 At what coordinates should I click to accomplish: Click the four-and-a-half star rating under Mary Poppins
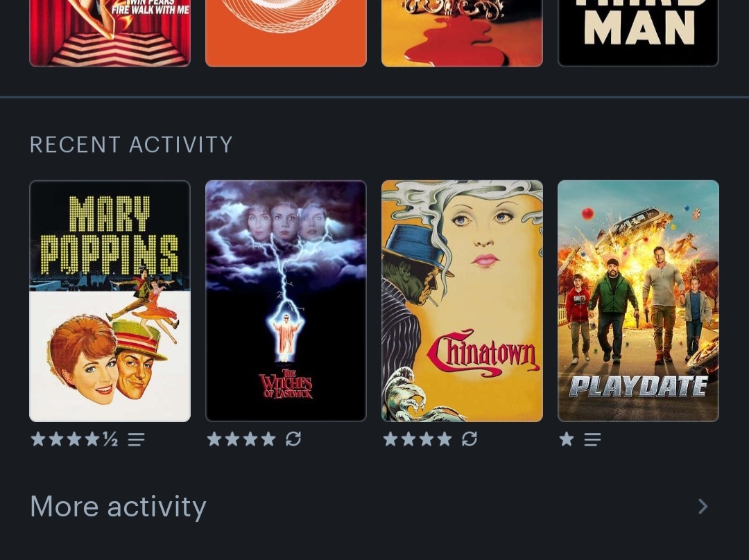click(74, 439)
